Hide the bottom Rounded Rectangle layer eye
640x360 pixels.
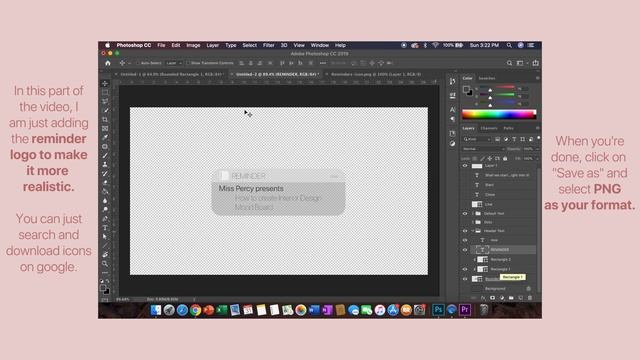coord(464,279)
